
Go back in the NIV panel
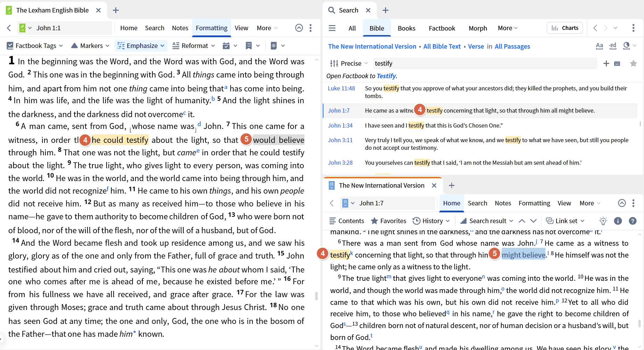[x=332, y=203]
